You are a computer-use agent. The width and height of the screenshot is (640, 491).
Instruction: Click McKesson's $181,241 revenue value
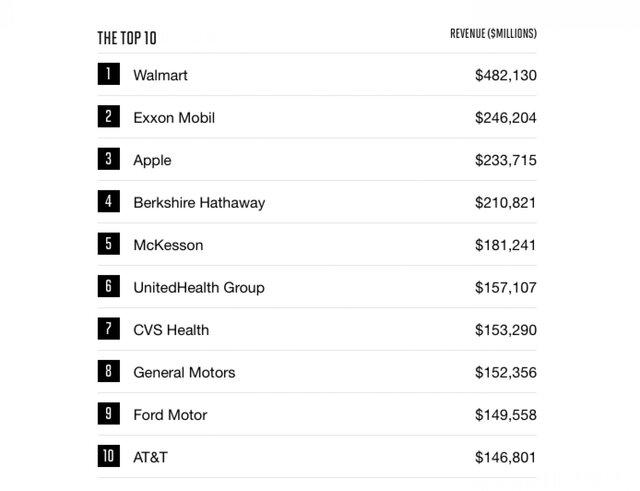click(506, 245)
